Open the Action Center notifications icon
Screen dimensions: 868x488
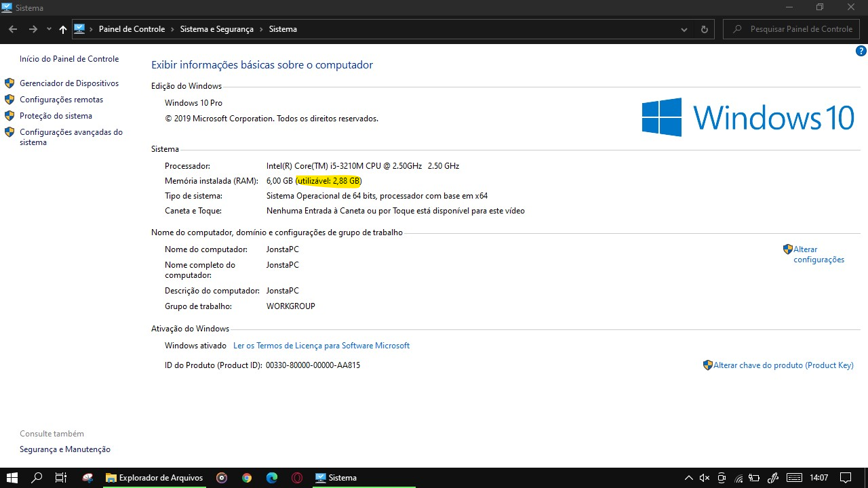pyautogui.click(x=846, y=478)
